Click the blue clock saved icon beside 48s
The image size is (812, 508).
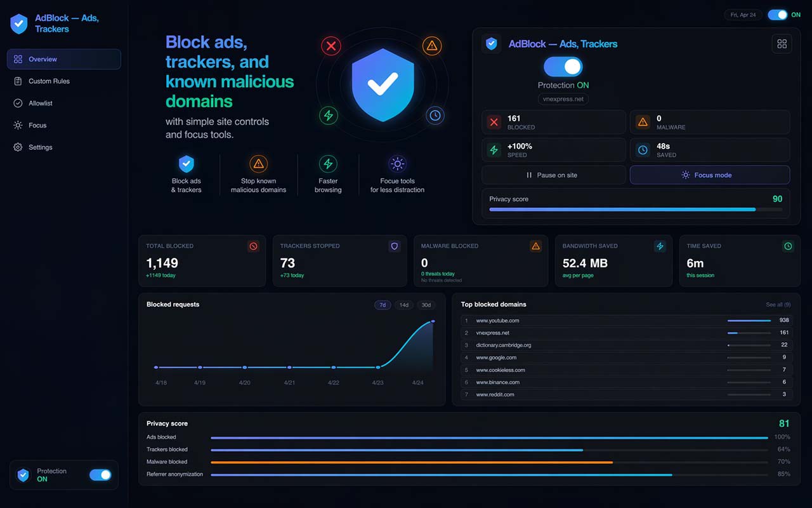tap(643, 150)
